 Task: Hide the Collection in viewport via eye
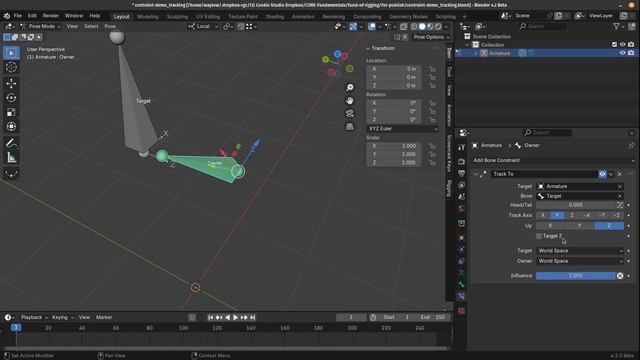(622, 44)
